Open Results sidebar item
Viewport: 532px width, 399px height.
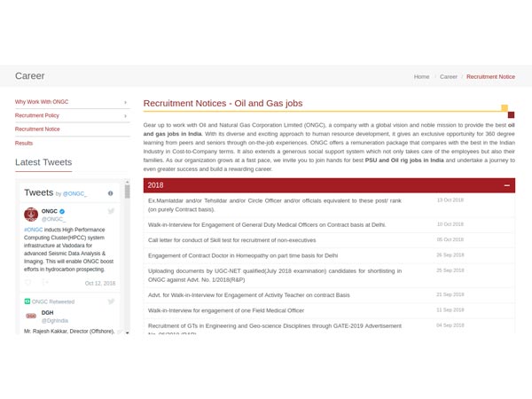tap(24, 143)
